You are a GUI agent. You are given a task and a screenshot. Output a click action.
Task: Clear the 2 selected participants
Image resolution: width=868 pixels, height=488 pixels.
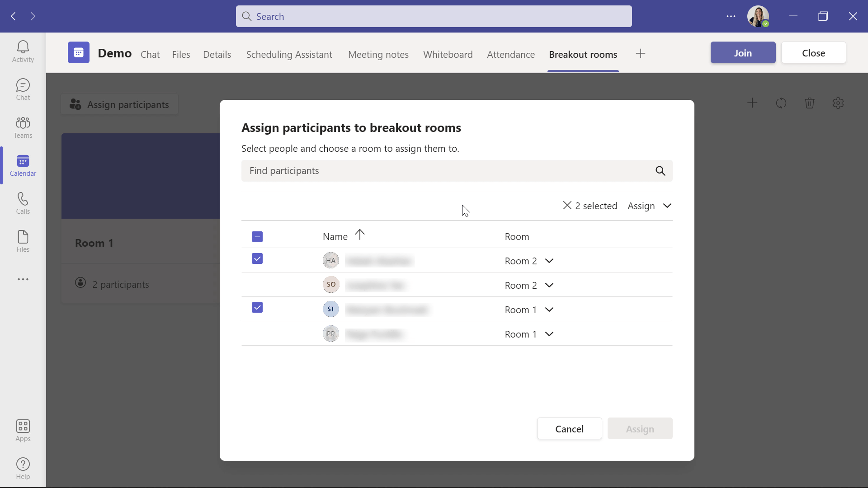pos(567,206)
